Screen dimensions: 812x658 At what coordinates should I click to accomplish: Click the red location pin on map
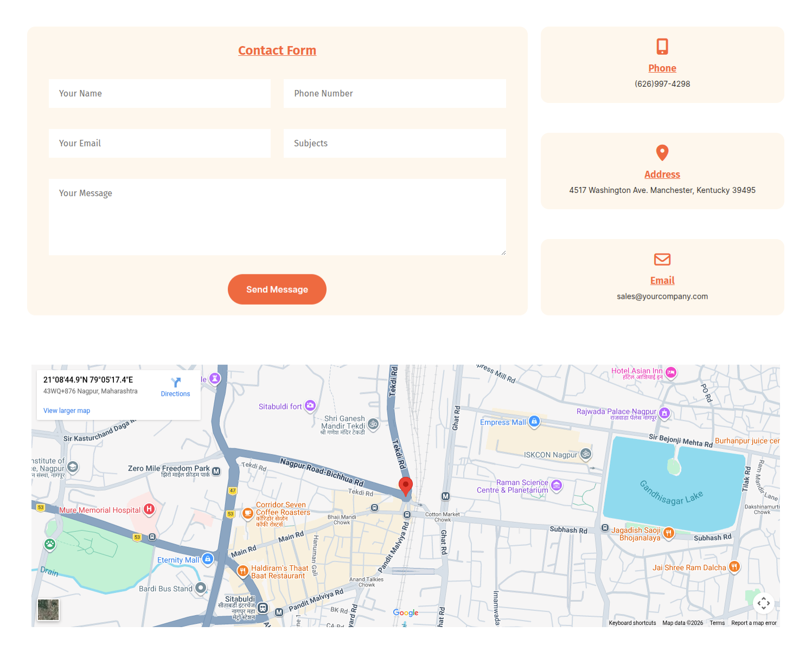405,485
